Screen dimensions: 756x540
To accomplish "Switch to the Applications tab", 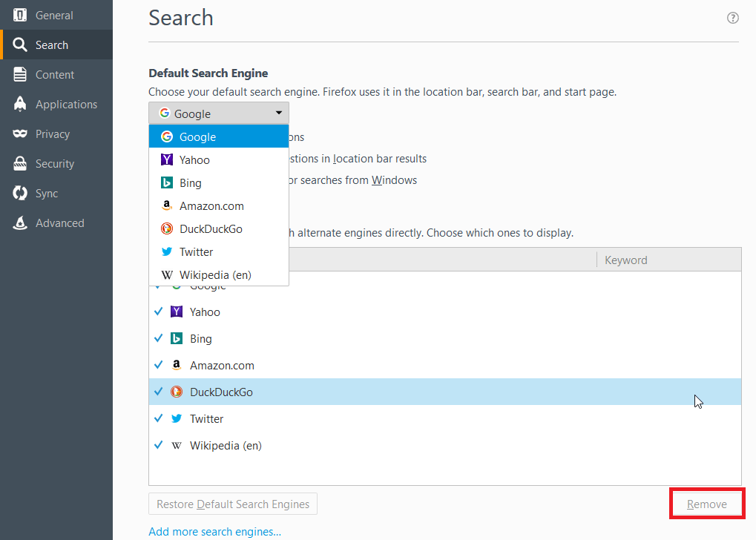I will [56, 104].
